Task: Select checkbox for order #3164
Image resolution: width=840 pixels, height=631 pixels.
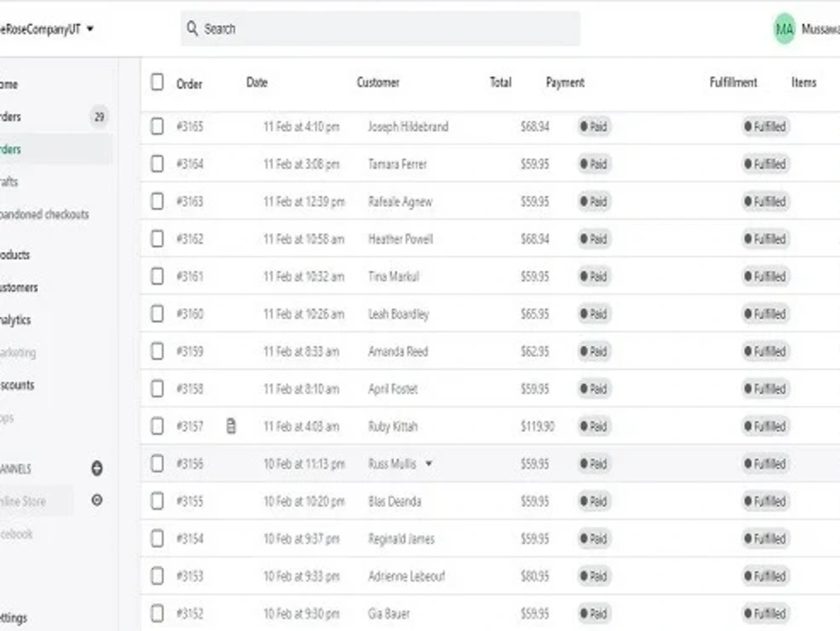Action: tap(157, 164)
